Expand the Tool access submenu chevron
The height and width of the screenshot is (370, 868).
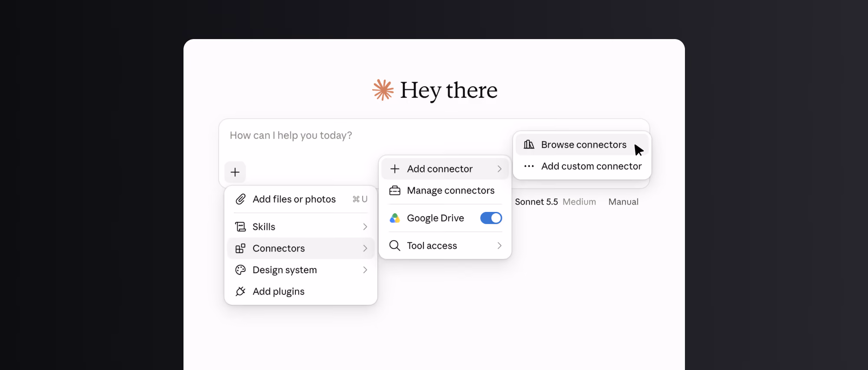[x=500, y=246]
